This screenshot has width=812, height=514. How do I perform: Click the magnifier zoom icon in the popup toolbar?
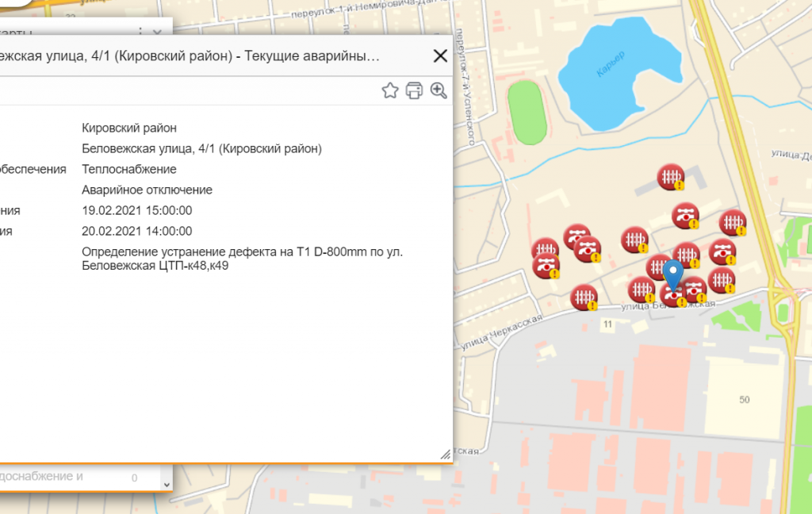(437, 90)
